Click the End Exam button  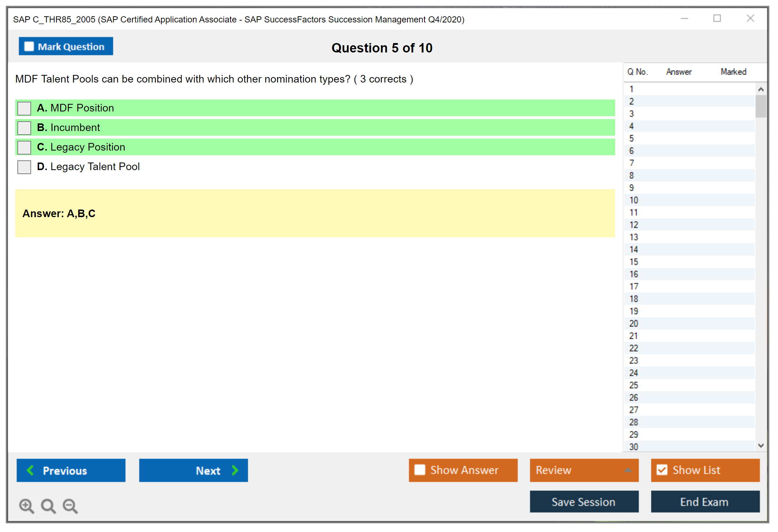705,502
